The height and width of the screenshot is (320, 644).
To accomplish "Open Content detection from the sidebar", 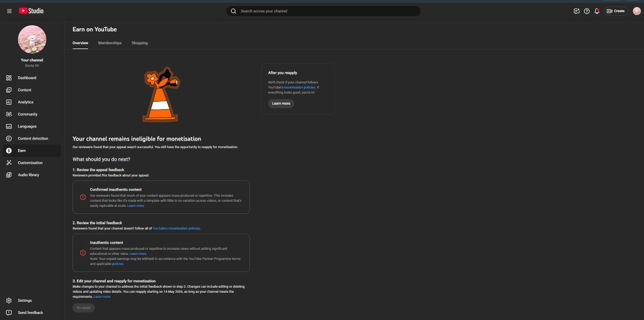I will (x=32, y=138).
